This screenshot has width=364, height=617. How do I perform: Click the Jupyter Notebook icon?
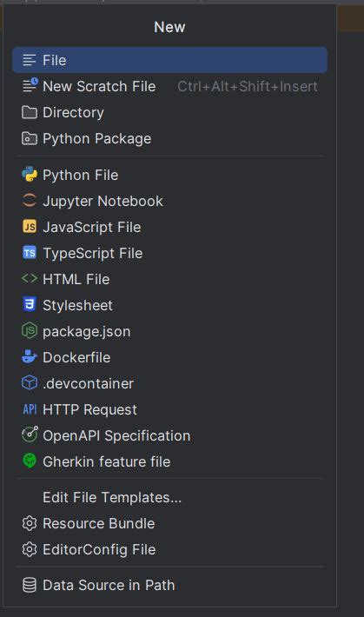30,200
